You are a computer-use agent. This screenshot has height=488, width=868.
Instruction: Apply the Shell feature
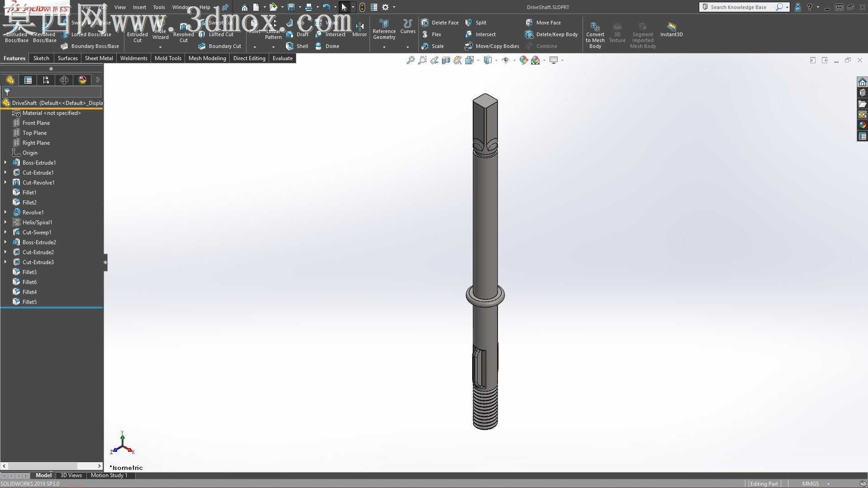point(297,46)
